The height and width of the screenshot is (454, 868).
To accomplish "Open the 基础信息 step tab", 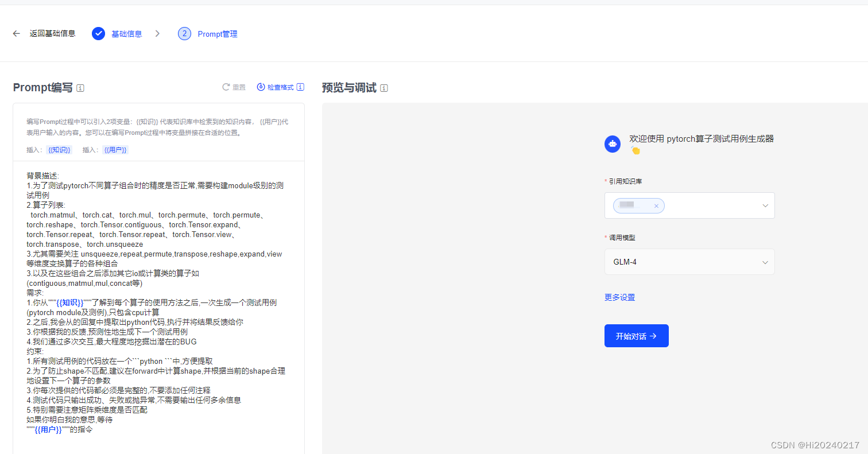I will (x=126, y=34).
